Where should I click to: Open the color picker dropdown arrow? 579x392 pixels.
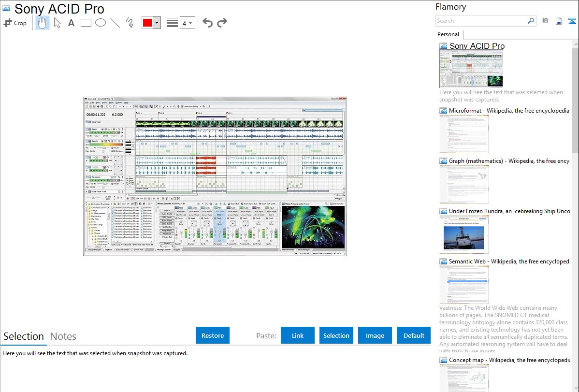click(157, 23)
